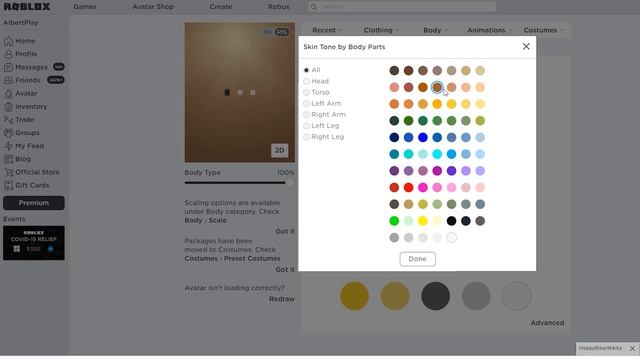The image size is (640, 360).
Task: Open Avatar in the sidebar
Action: tap(20, 93)
